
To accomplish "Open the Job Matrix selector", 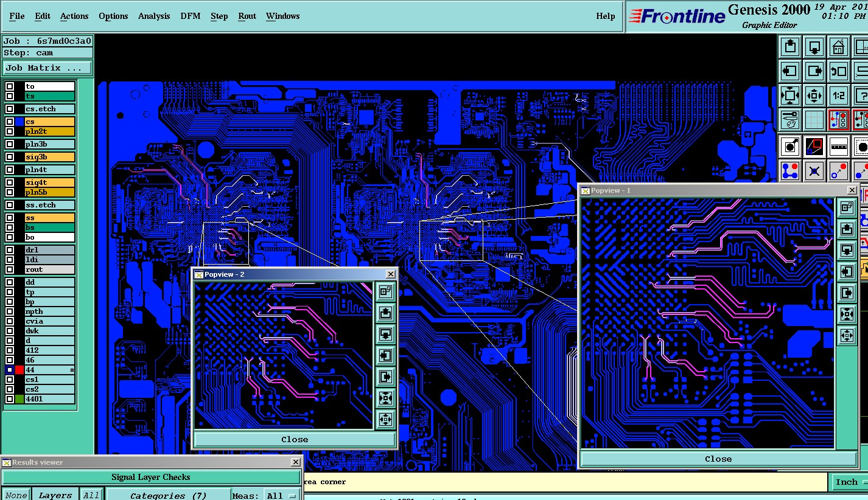I will (47, 68).
